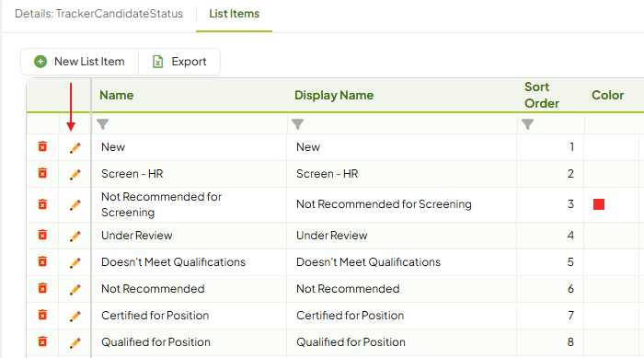Click sort order value 5

point(570,262)
